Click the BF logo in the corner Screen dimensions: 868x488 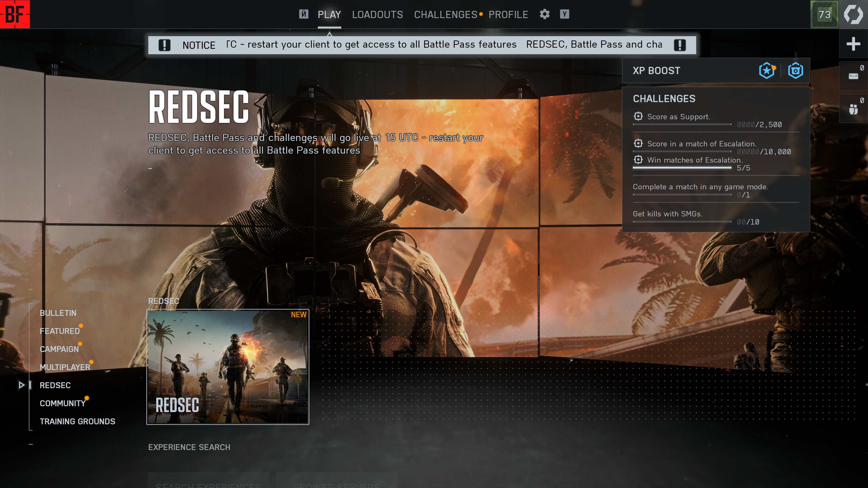15,14
